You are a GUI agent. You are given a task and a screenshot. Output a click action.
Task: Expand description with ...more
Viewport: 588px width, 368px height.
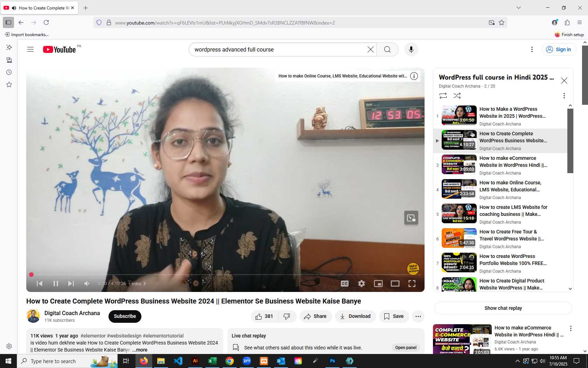coord(140,350)
